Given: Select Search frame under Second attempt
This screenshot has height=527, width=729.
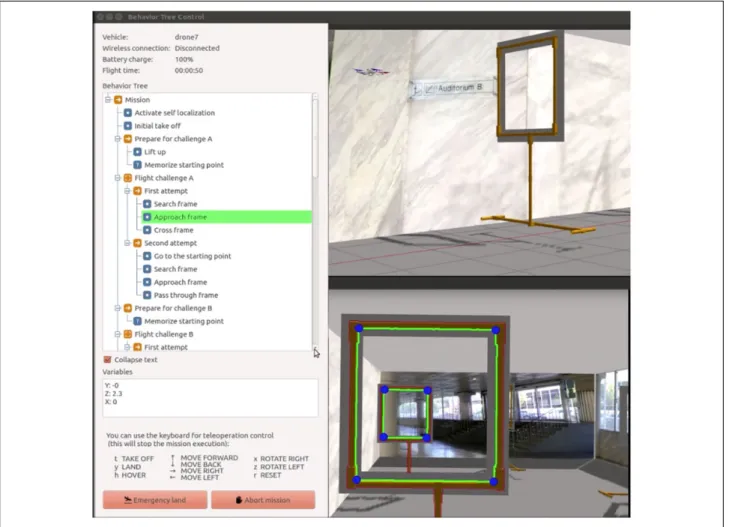Looking at the screenshot, I should click(x=175, y=269).
